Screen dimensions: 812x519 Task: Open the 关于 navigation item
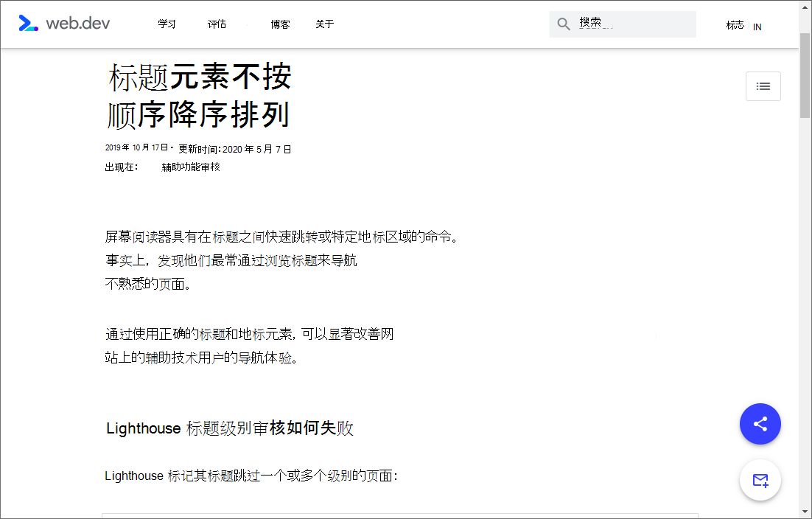click(x=324, y=24)
